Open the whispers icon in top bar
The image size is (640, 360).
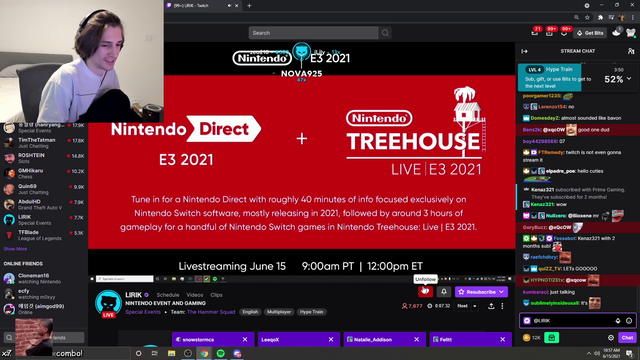[564, 33]
